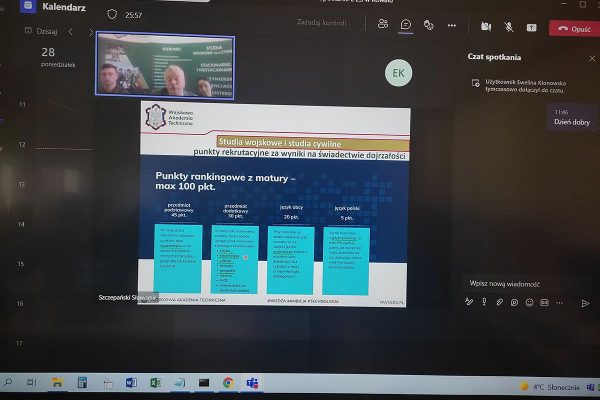The height and width of the screenshot is (400, 600).
Task: Turn on the camera
Action: coord(486,26)
